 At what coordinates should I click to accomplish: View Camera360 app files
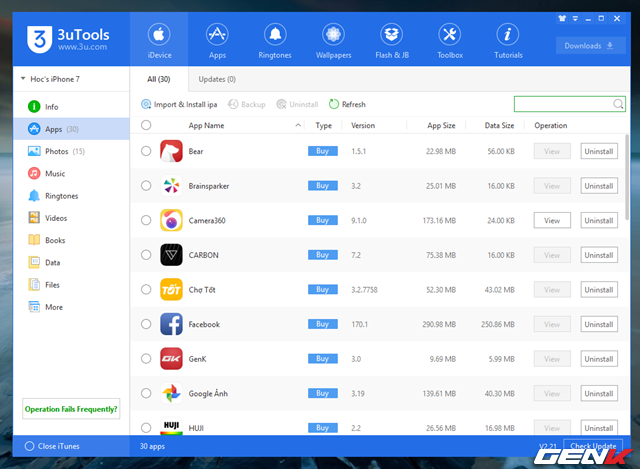[x=552, y=220]
